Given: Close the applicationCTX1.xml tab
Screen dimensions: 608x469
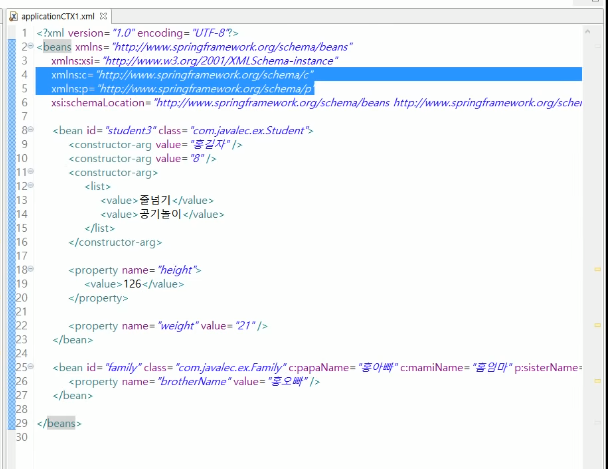Looking at the screenshot, I should pyautogui.click(x=103, y=16).
